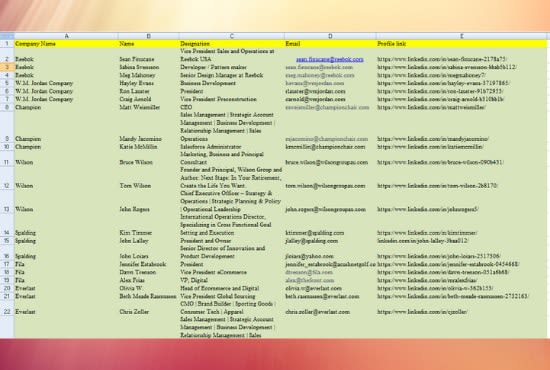Click the 'Name' header cell
This screenshot has height=370, width=550.
click(x=149, y=44)
